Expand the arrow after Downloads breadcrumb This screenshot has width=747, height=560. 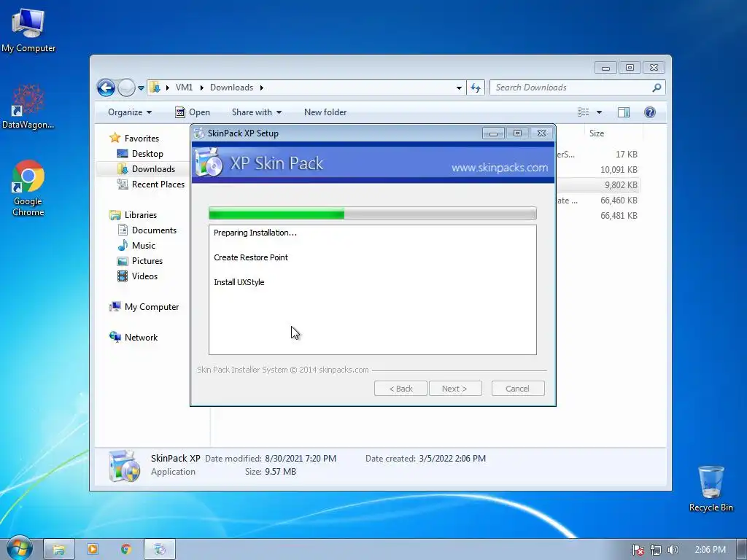pos(262,87)
